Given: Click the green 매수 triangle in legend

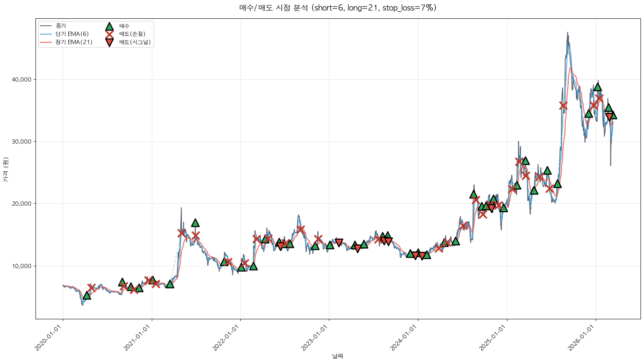Looking at the screenshot, I should (x=109, y=26).
